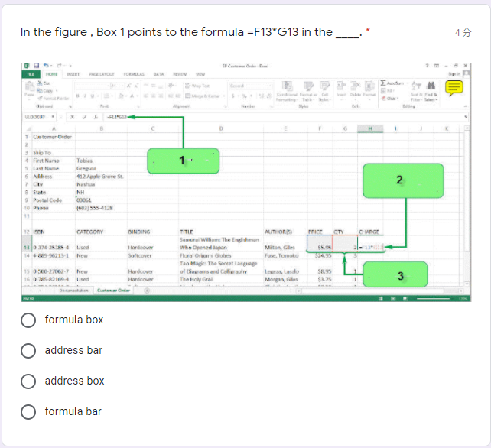The height and width of the screenshot is (448, 491).
Task: Click the '(603) 555-4128' phone cell
Action: (x=100, y=208)
